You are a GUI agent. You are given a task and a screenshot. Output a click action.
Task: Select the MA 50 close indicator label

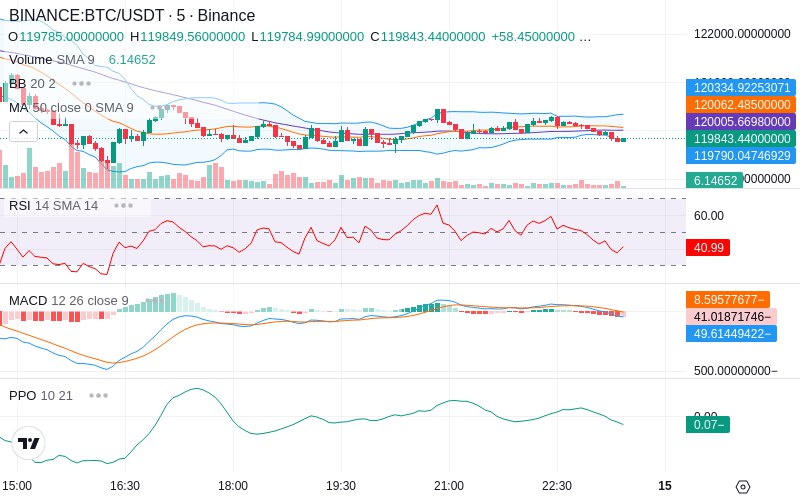coord(71,108)
